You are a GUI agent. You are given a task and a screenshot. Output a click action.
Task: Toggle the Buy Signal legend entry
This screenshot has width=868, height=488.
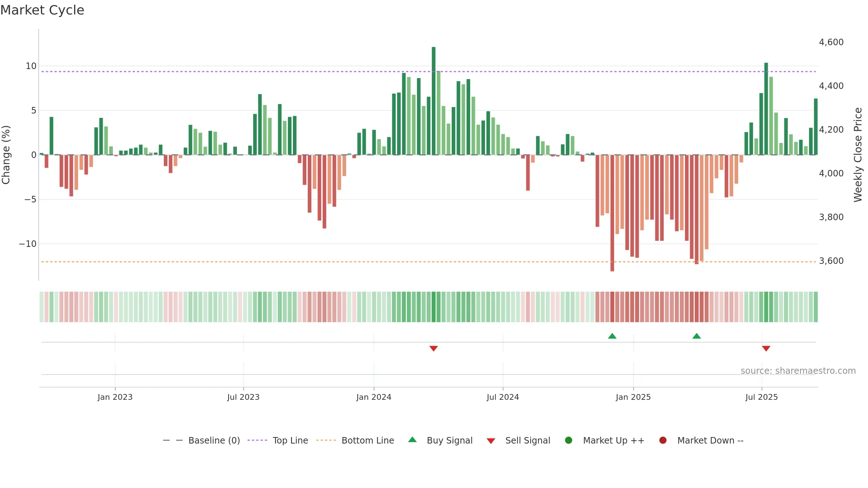point(440,440)
